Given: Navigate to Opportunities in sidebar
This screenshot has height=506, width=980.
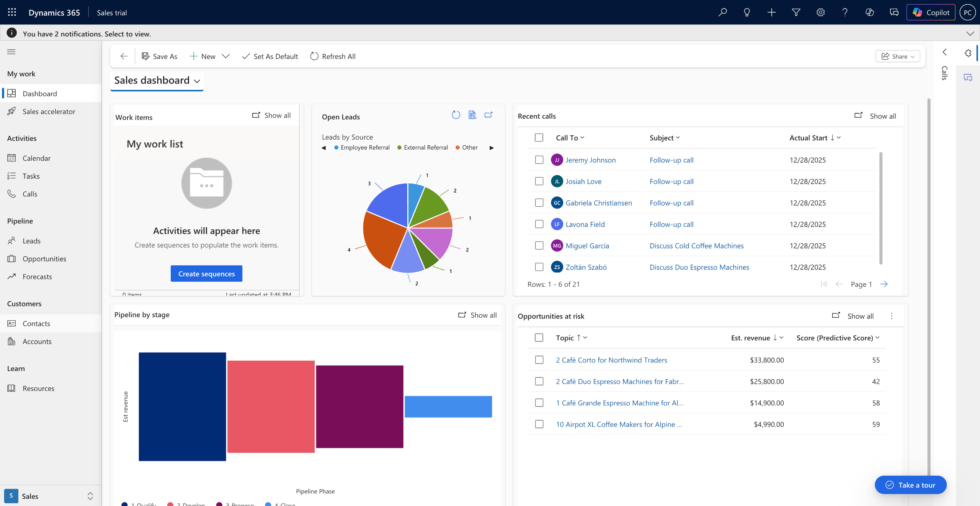Looking at the screenshot, I should (x=44, y=259).
